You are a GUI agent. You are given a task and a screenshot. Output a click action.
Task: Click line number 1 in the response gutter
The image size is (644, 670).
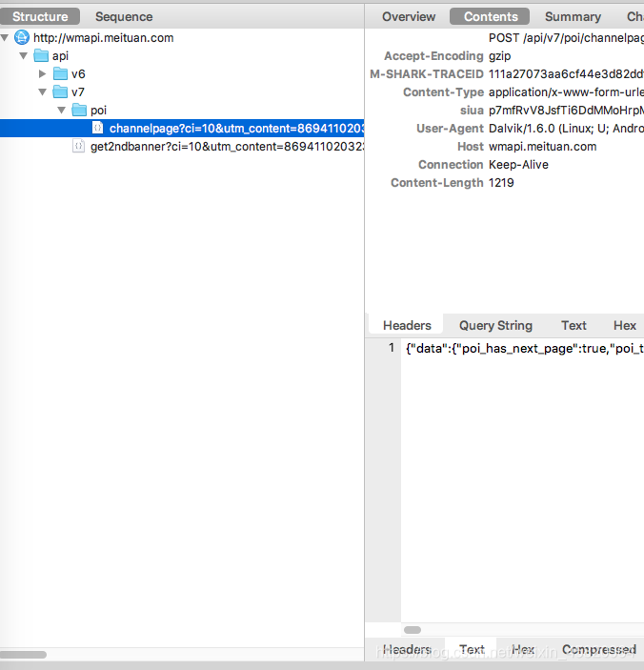coord(392,348)
